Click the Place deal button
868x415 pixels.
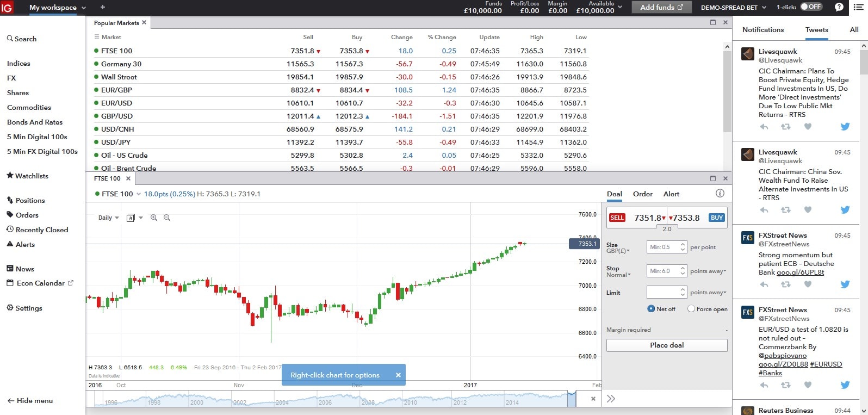pos(667,345)
